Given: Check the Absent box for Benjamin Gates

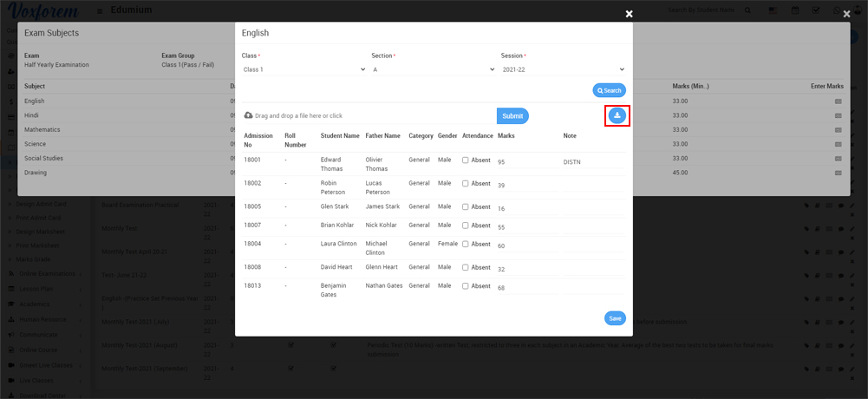Looking at the screenshot, I should (x=466, y=286).
